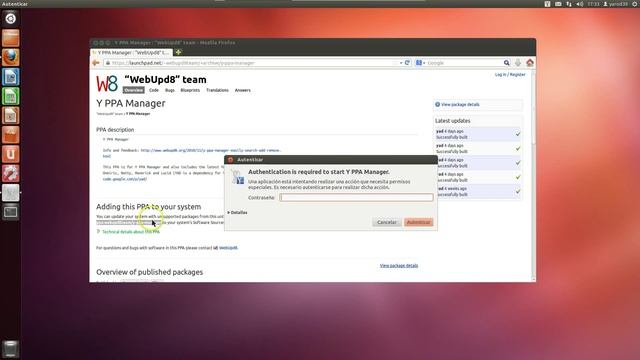640x360 pixels.
Task: Open Ubuntu Software Center in the launcher
Action: [x=11, y=135]
